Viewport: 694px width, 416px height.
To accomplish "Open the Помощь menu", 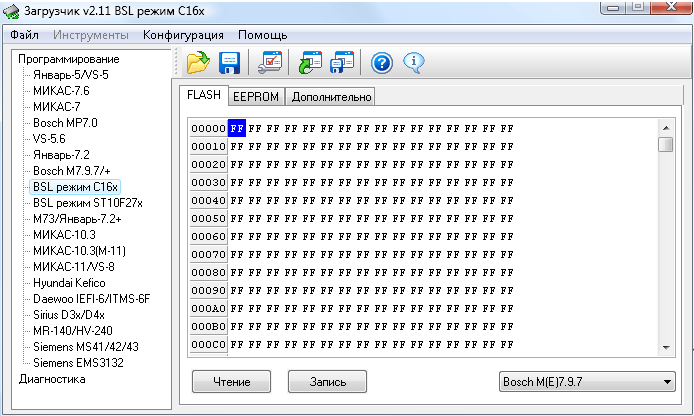I will (262, 35).
